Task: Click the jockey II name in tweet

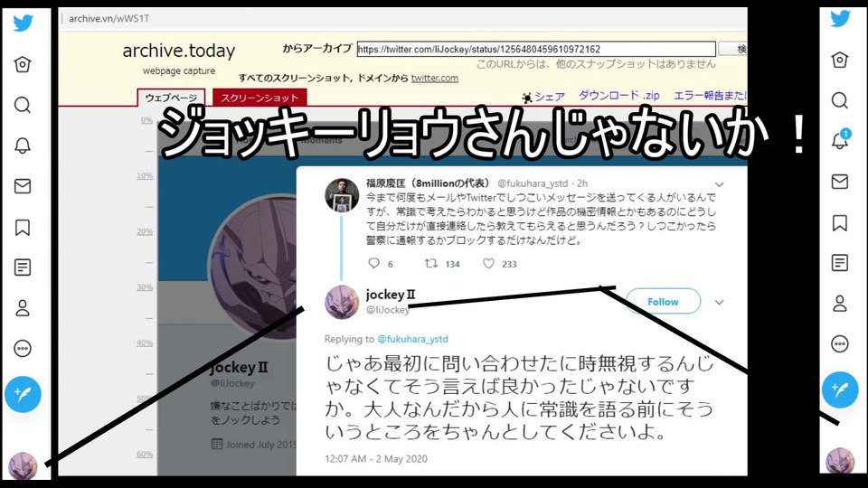Action: (x=391, y=295)
